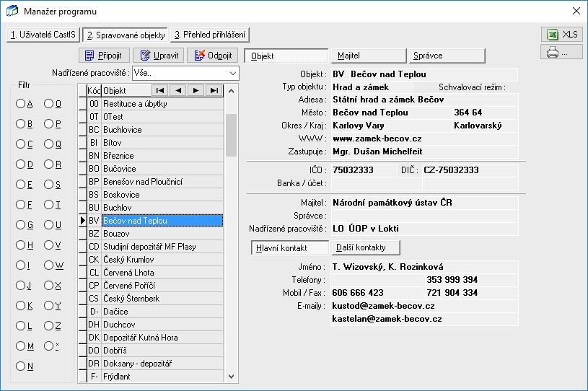588x391 pixels.
Task: Show the Hlavní kontakt tab
Action: coord(290,247)
